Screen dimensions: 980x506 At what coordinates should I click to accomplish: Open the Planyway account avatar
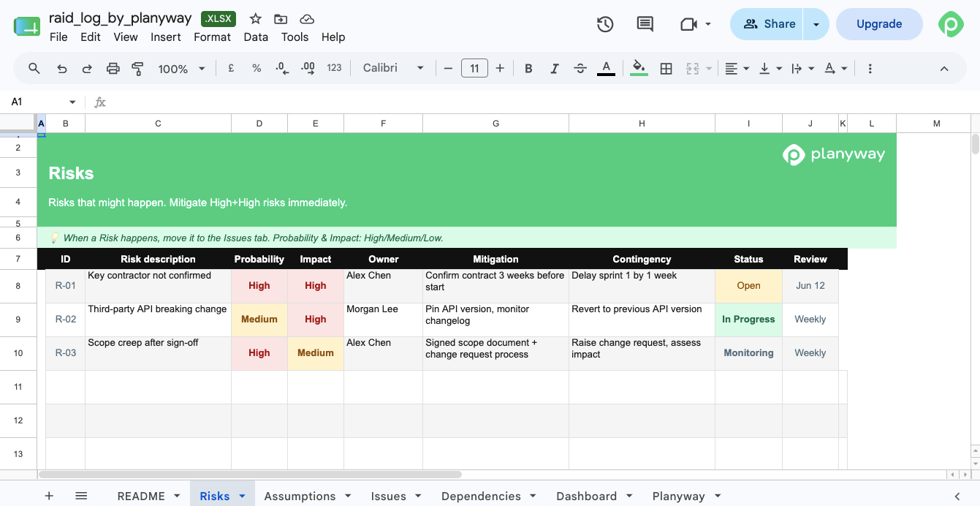pyautogui.click(x=951, y=24)
